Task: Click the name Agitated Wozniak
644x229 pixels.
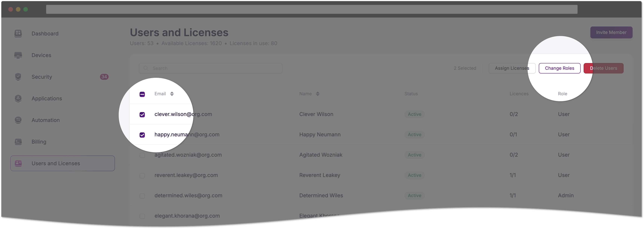Action: pos(321,155)
